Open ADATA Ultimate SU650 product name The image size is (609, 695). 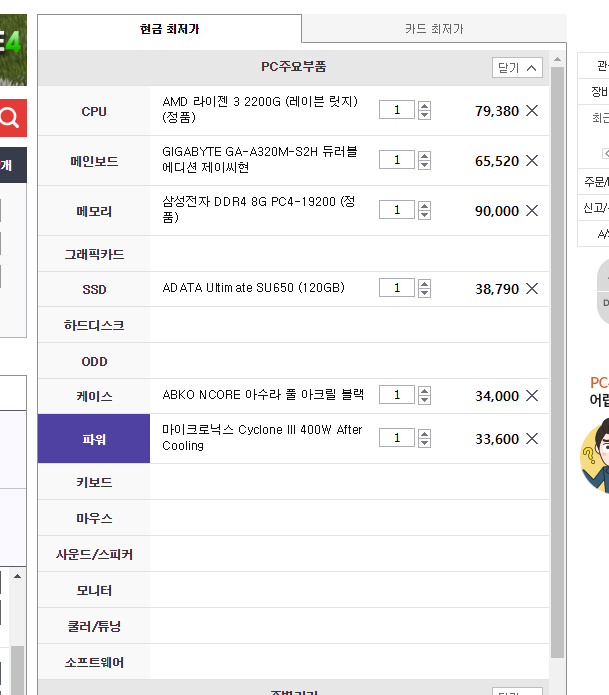(x=254, y=288)
